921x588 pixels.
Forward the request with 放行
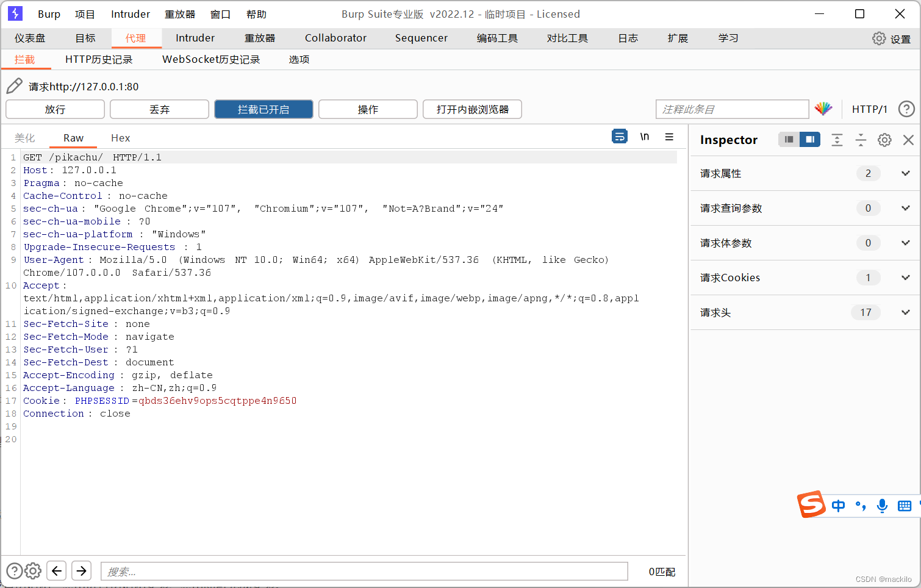click(x=55, y=109)
